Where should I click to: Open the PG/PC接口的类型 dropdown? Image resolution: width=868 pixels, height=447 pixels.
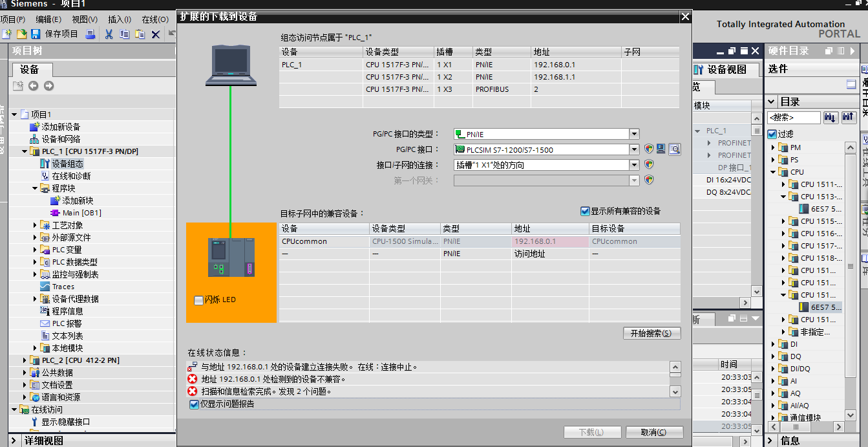point(634,134)
